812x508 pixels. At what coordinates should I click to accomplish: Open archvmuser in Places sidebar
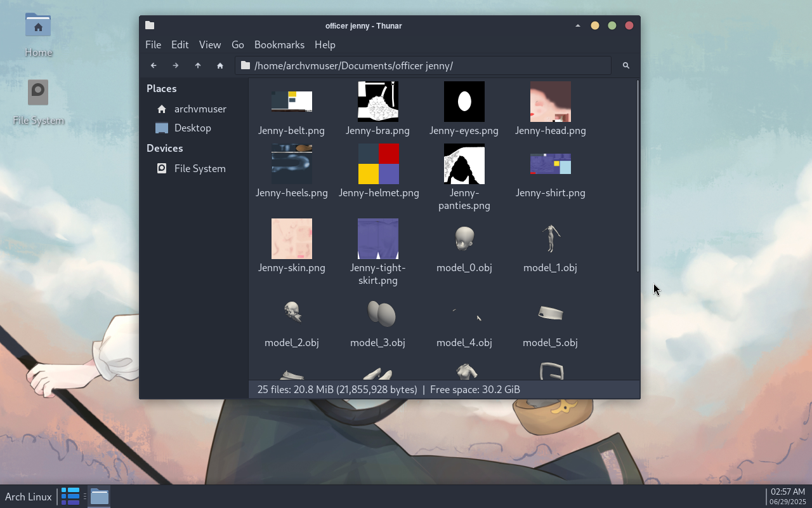193,109
